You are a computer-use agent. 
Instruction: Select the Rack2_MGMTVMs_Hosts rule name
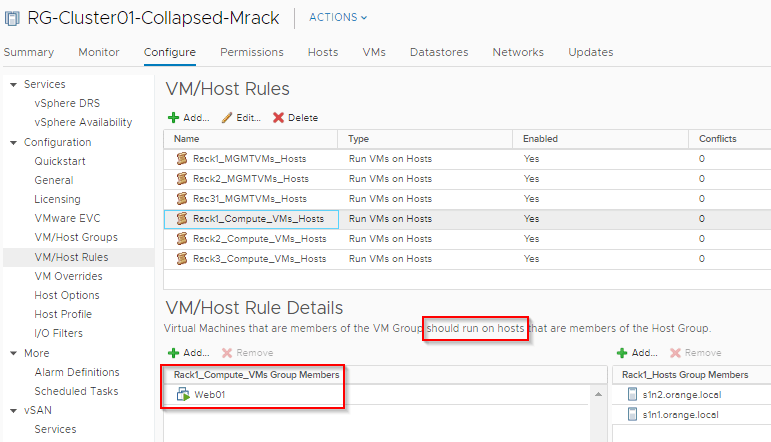[251, 179]
